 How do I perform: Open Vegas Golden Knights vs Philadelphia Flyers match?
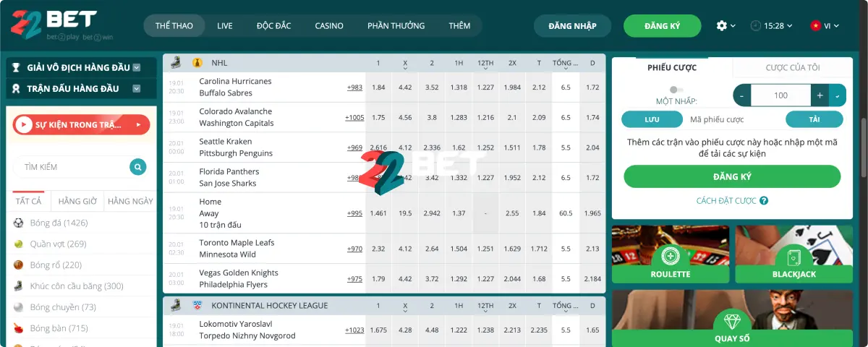tap(239, 278)
